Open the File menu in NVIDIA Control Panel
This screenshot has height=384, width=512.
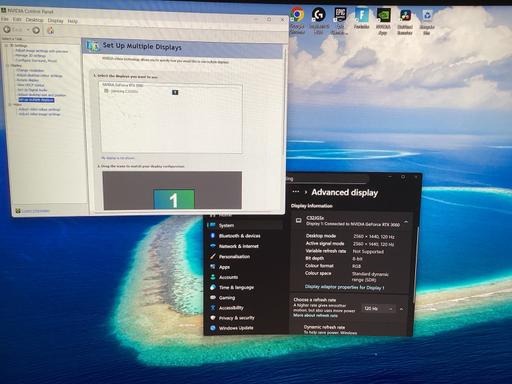tap(5, 19)
